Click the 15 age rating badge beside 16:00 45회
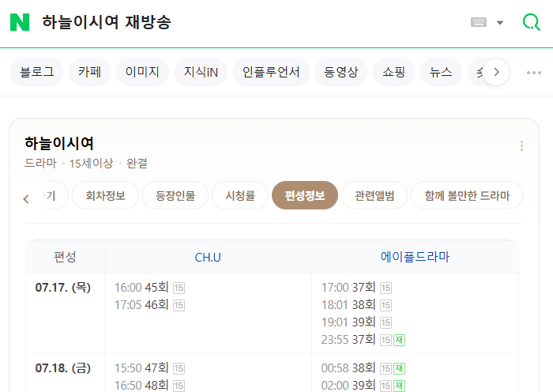553x392 pixels. coord(179,288)
